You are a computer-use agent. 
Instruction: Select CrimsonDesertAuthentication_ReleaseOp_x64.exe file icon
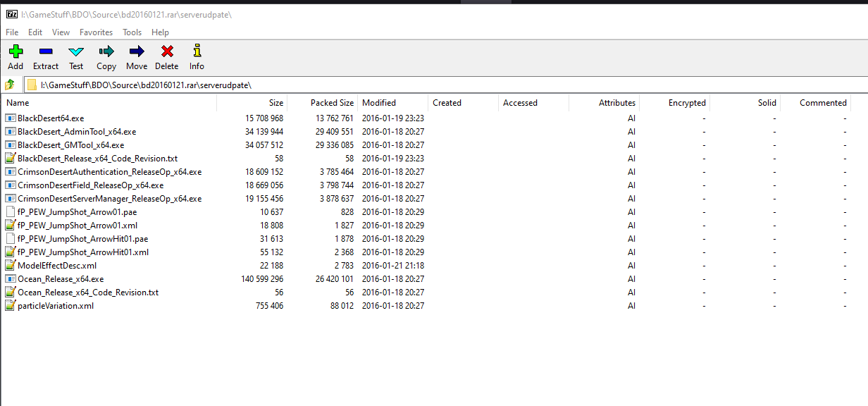[x=10, y=172]
